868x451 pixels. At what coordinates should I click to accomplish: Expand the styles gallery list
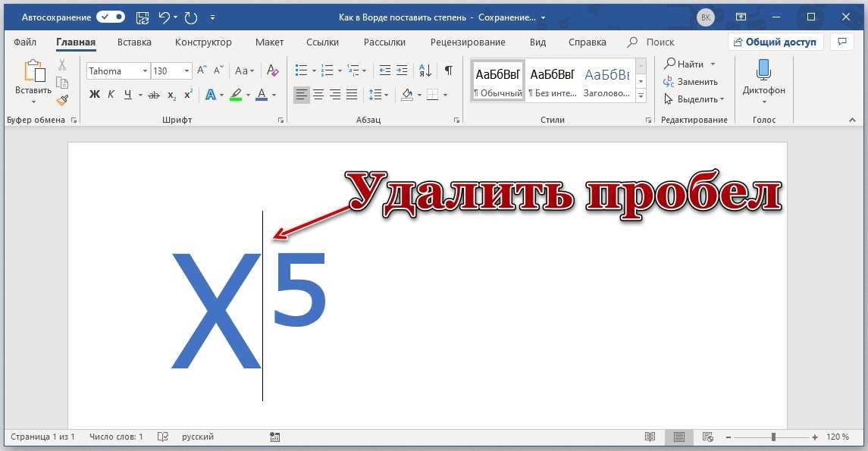point(641,96)
